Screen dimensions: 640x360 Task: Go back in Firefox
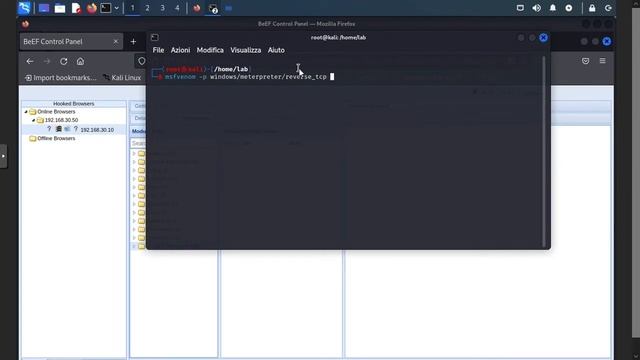pos(30,61)
